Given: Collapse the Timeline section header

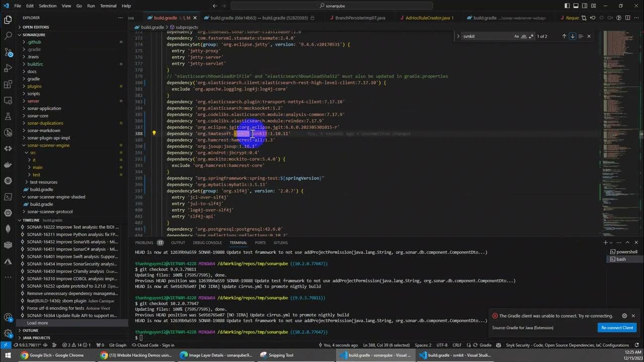Looking at the screenshot, I should 72,220.
